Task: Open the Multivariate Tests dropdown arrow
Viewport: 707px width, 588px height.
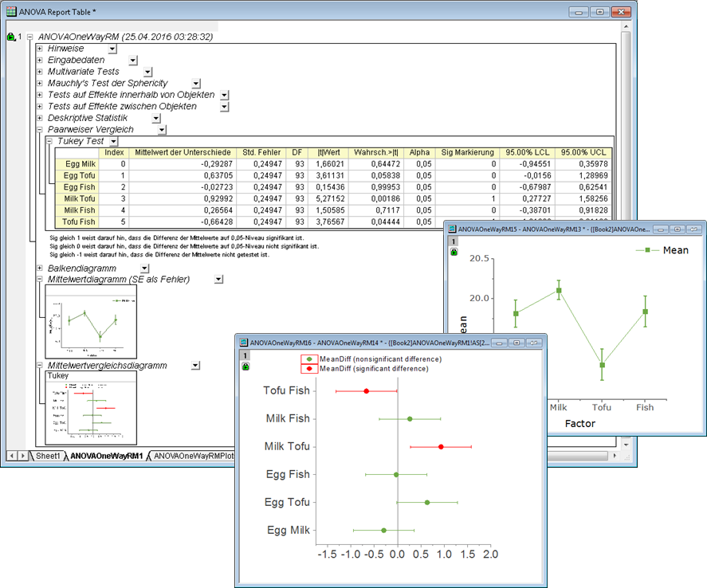Action: [148, 72]
